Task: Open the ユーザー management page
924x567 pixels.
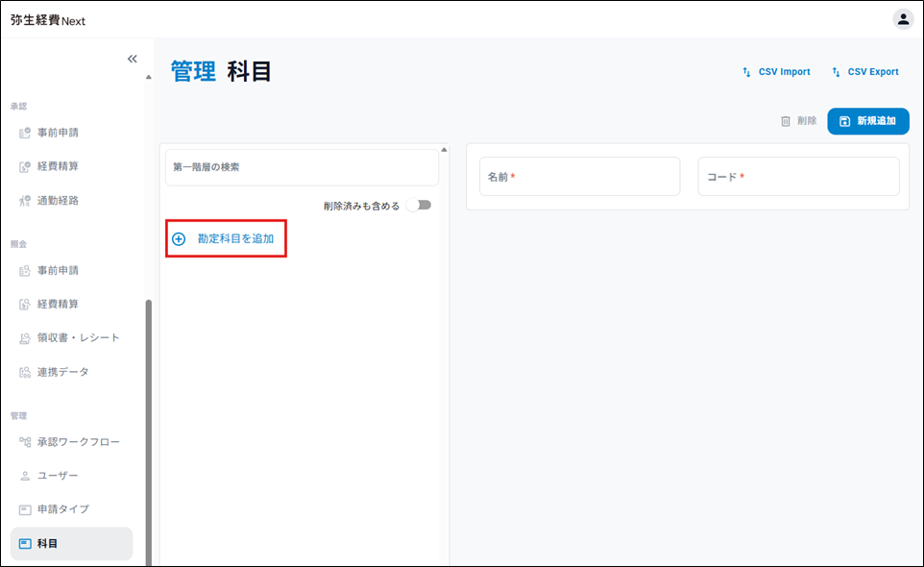Action: (49, 476)
